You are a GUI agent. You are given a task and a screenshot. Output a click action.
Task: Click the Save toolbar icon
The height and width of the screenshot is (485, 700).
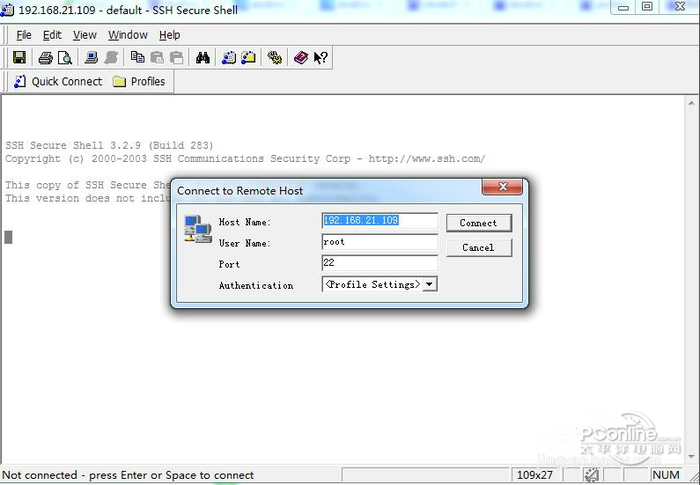(19, 57)
